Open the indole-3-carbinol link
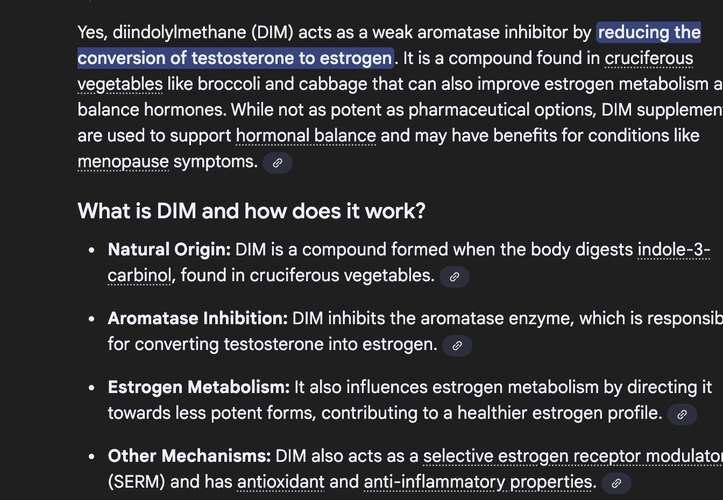 pyautogui.click(x=674, y=250)
